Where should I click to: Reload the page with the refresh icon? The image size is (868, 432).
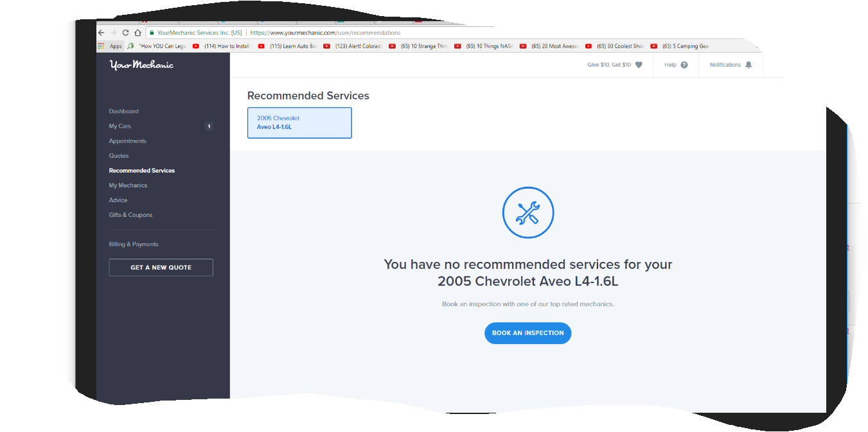tap(125, 33)
